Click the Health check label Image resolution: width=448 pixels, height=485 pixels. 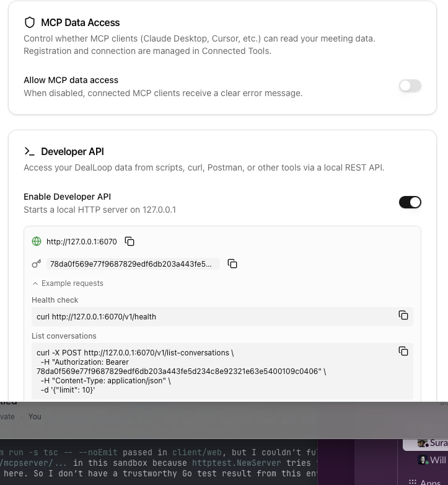click(55, 300)
